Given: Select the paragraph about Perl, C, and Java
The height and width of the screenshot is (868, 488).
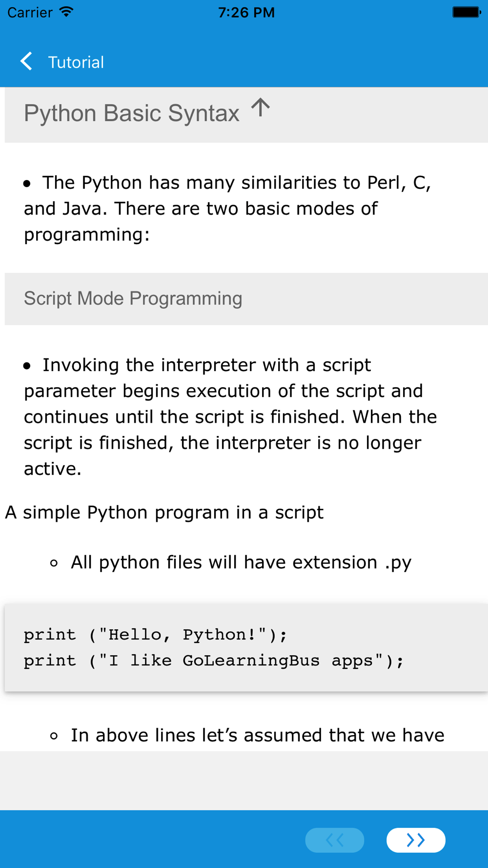Looking at the screenshot, I should pyautogui.click(x=227, y=208).
